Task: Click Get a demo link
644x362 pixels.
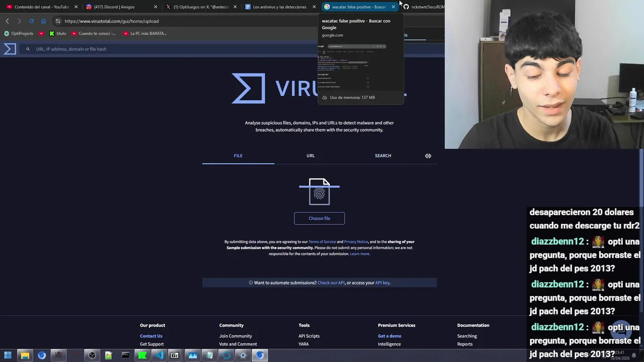Action: pos(389,336)
